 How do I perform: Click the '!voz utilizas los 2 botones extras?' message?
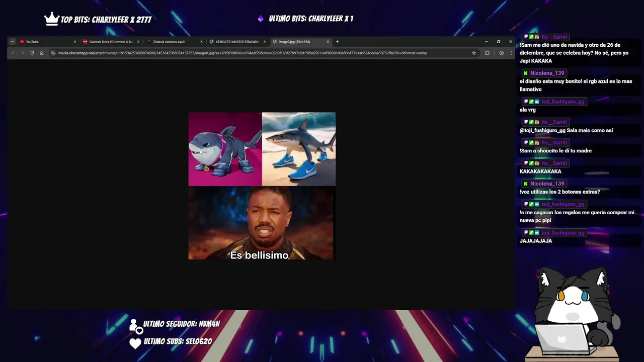559,192
